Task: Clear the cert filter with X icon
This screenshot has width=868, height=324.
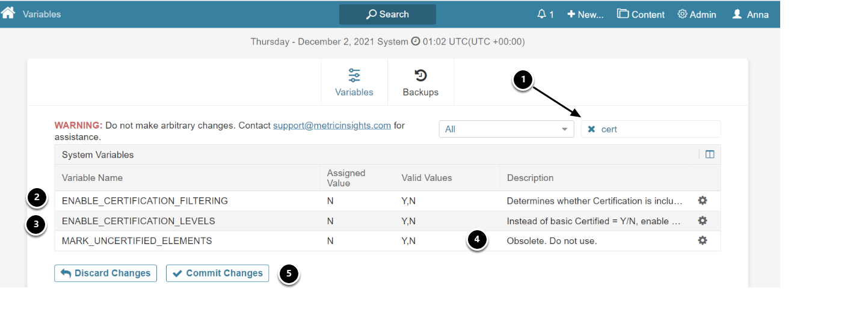Action: click(x=591, y=129)
